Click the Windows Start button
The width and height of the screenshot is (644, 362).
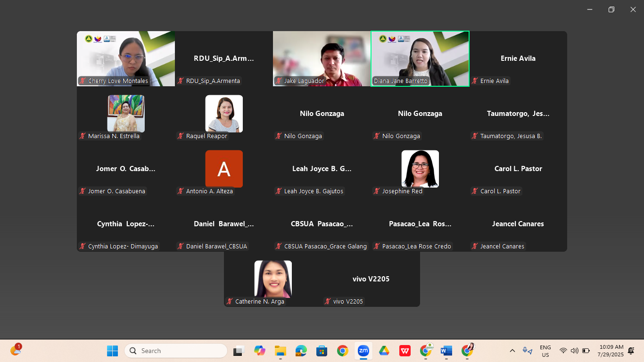112,351
